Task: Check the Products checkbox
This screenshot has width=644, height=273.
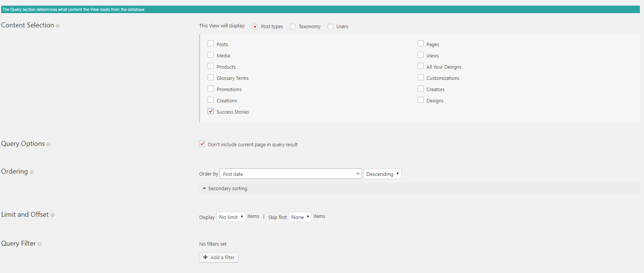Action: [x=211, y=66]
